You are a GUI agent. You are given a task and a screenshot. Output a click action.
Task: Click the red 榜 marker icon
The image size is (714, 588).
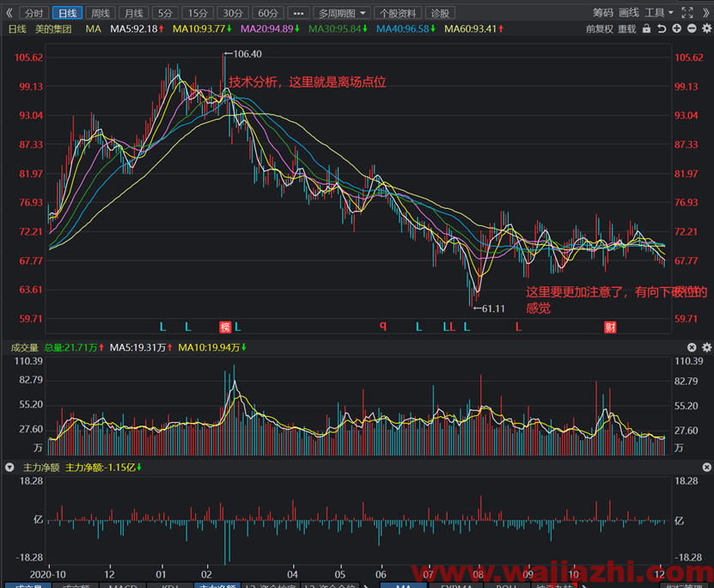tap(225, 327)
